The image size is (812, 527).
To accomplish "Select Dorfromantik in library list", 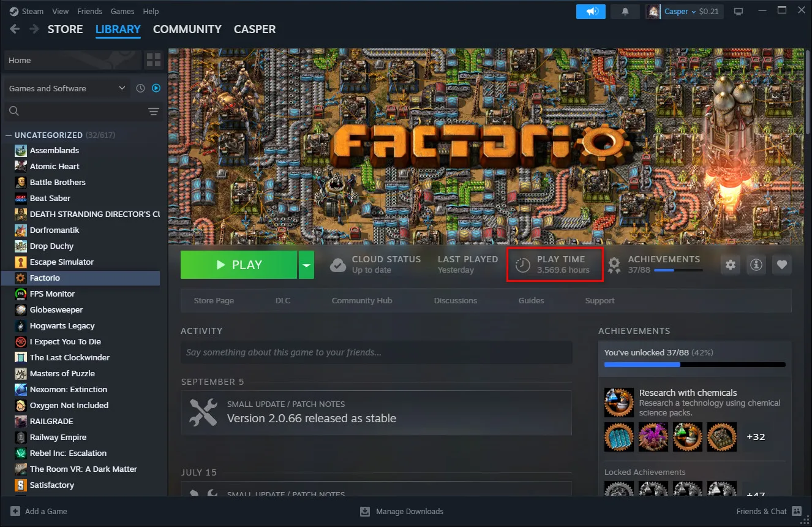I will click(x=81, y=230).
